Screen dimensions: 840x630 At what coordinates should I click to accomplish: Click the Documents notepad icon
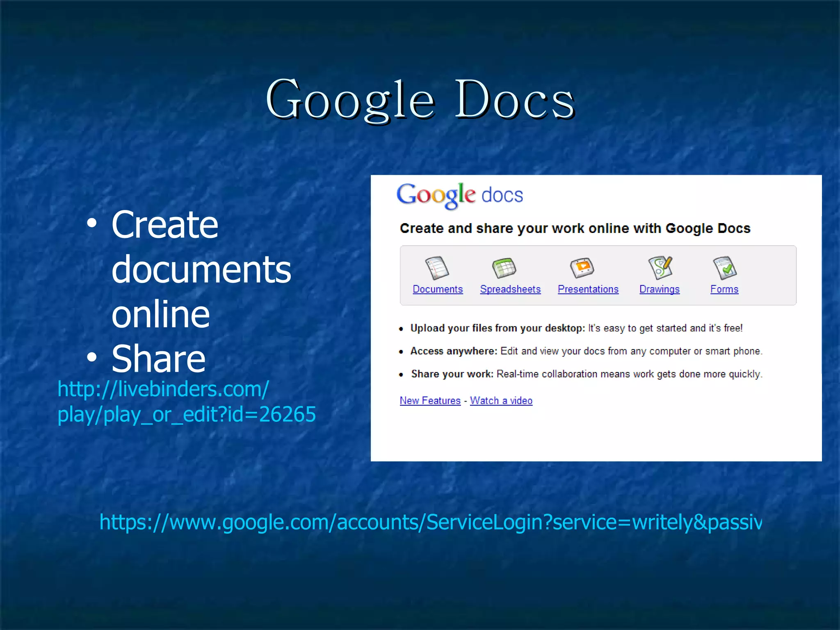click(437, 268)
